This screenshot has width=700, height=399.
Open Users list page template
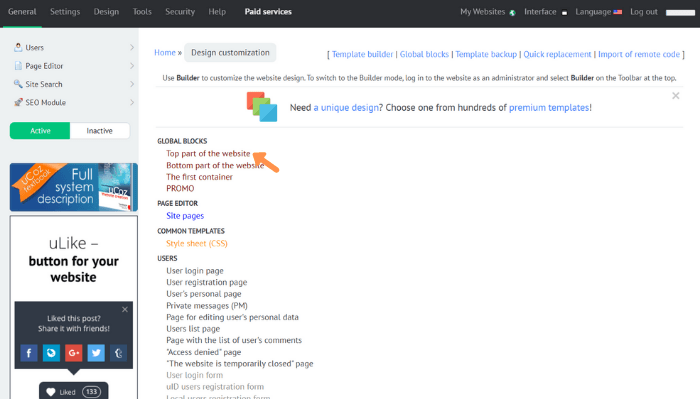coord(193,328)
